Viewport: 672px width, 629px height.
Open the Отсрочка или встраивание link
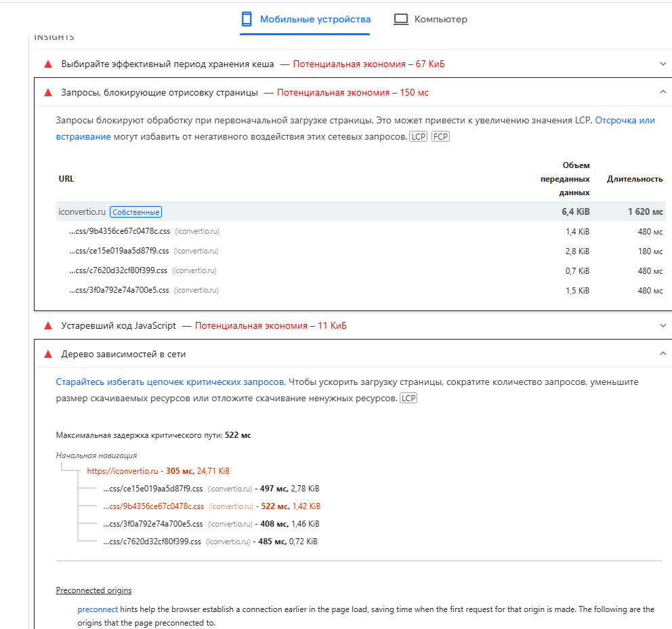tap(625, 120)
